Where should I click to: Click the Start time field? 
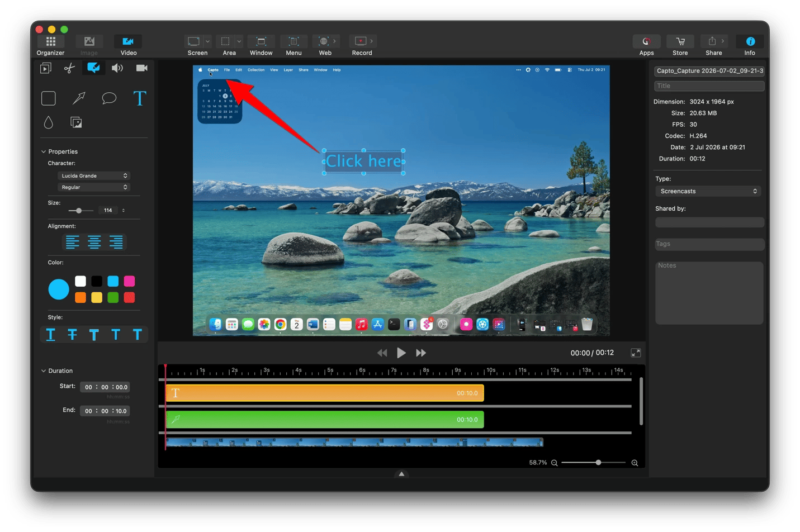pyautogui.click(x=106, y=387)
